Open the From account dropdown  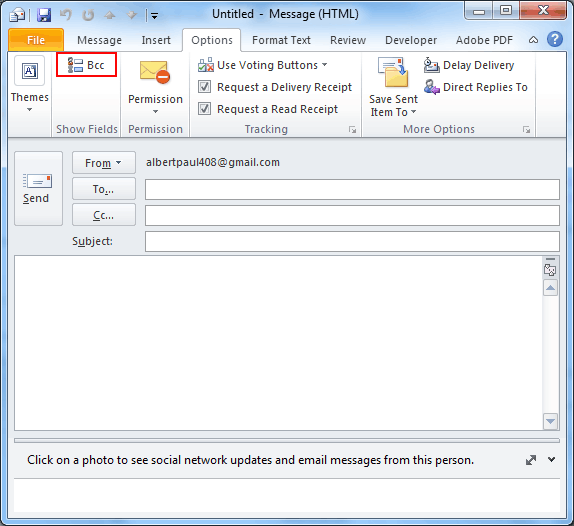104,163
